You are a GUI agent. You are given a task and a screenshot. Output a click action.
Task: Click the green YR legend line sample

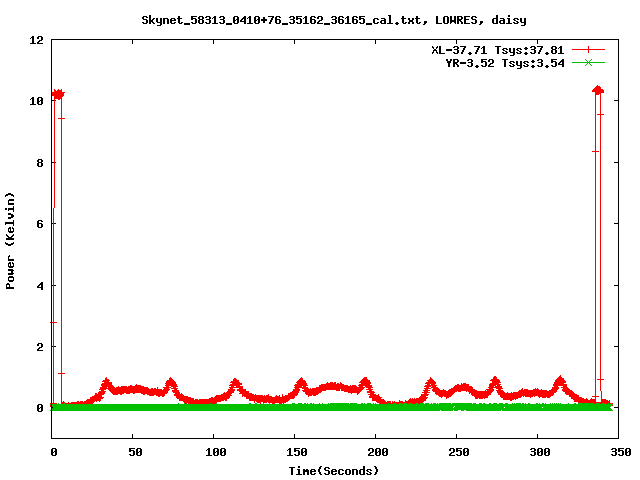(x=588, y=63)
